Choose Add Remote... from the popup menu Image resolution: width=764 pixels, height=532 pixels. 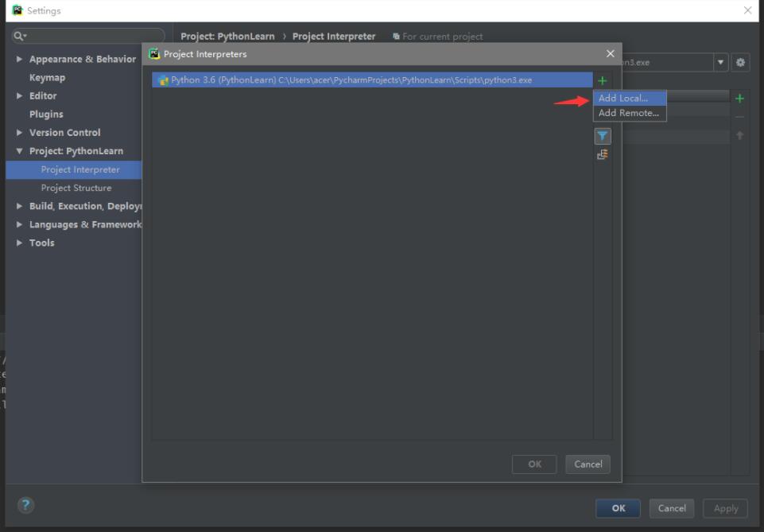click(x=630, y=113)
